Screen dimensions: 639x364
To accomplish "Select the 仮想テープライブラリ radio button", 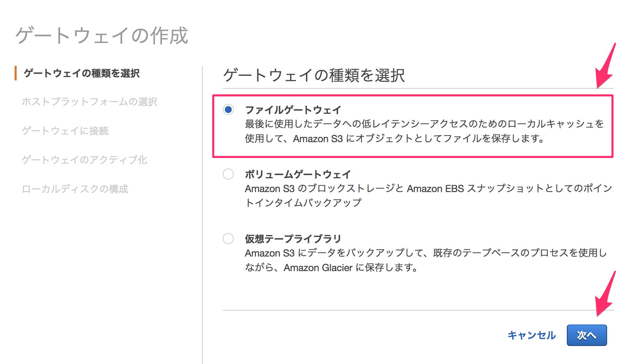I will [228, 239].
